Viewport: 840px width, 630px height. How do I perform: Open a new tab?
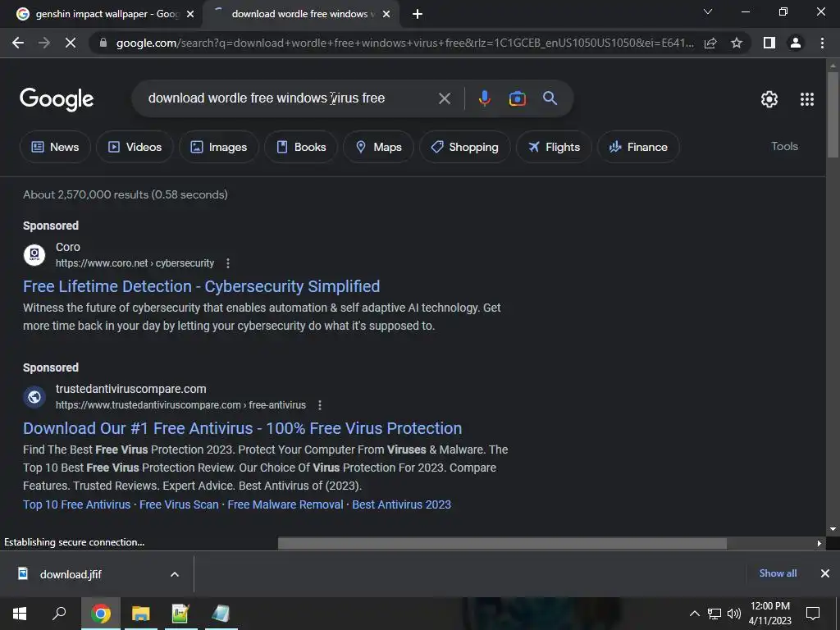418,14
